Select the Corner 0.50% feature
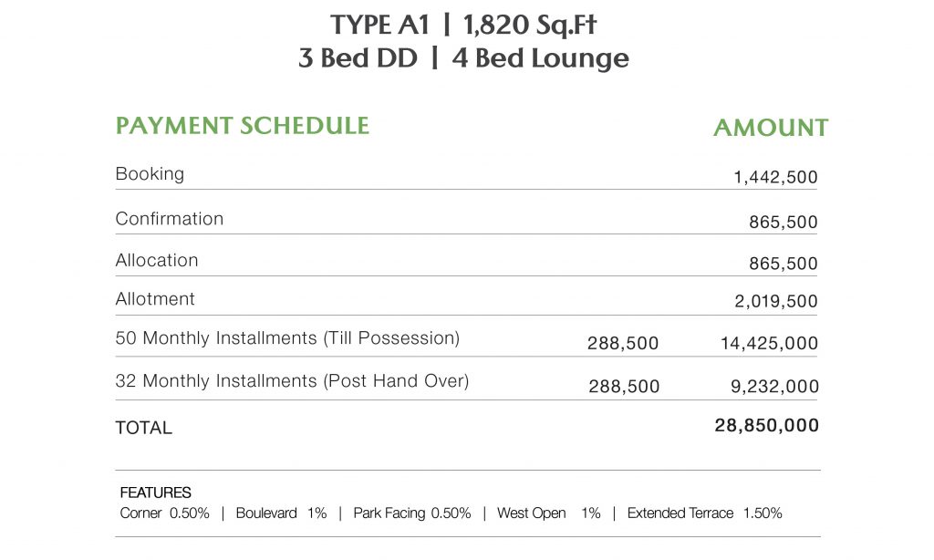 pos(165,513)
